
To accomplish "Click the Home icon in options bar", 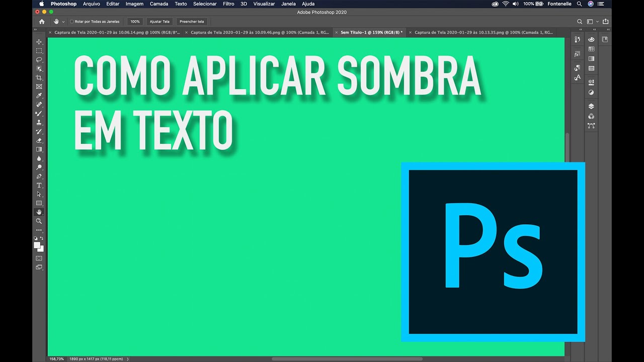I will [42, 22].
